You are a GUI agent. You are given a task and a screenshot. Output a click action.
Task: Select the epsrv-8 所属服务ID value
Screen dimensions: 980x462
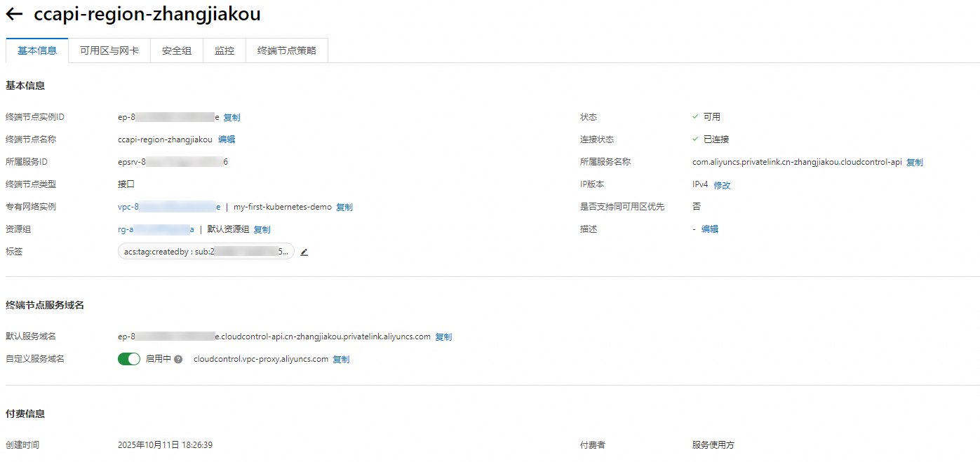[173, 162]
